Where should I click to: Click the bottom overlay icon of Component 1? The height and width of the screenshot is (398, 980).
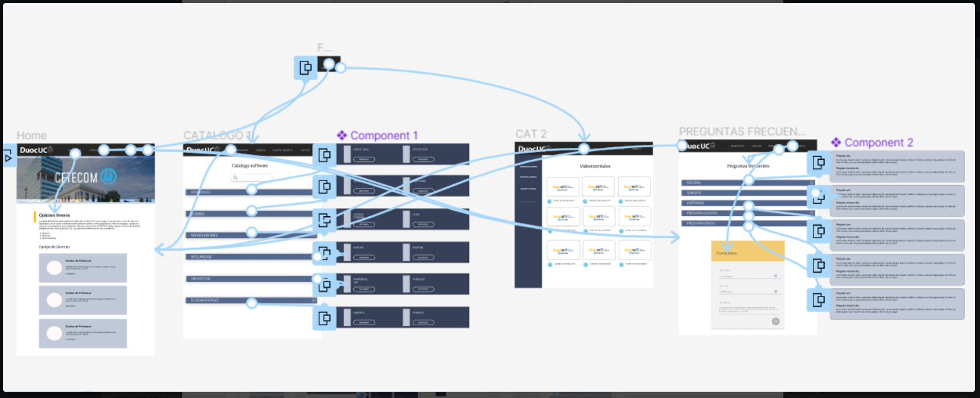click(x=324, y=318)
